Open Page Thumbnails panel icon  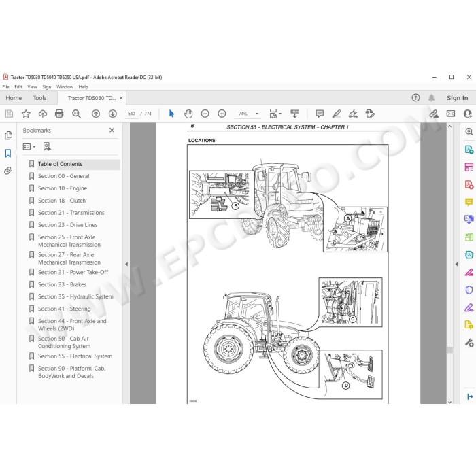click(x=8, y=135)
